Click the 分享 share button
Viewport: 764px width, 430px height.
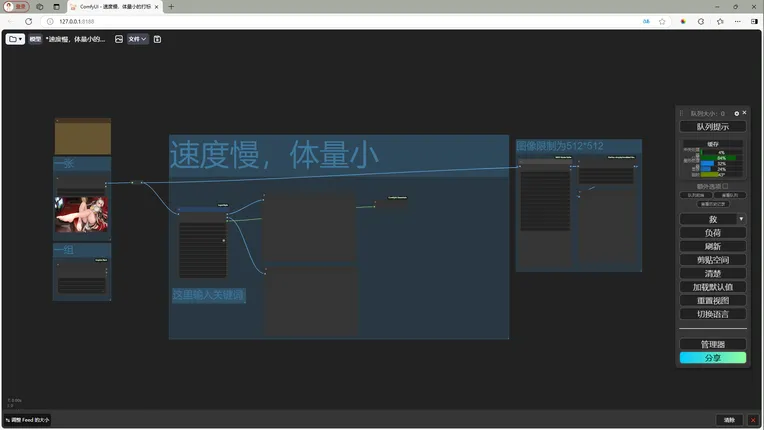point(712,357)
